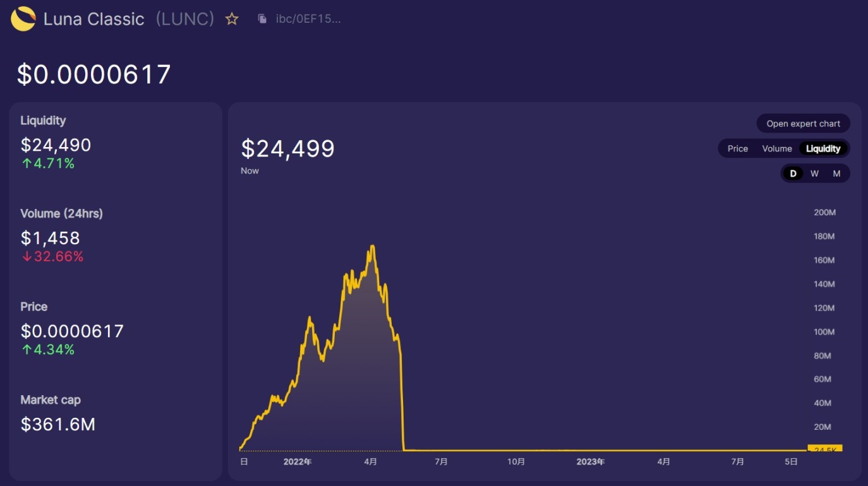Star Luna Classic as a favorite token
The image size is (868, 486).
point(231,18)
